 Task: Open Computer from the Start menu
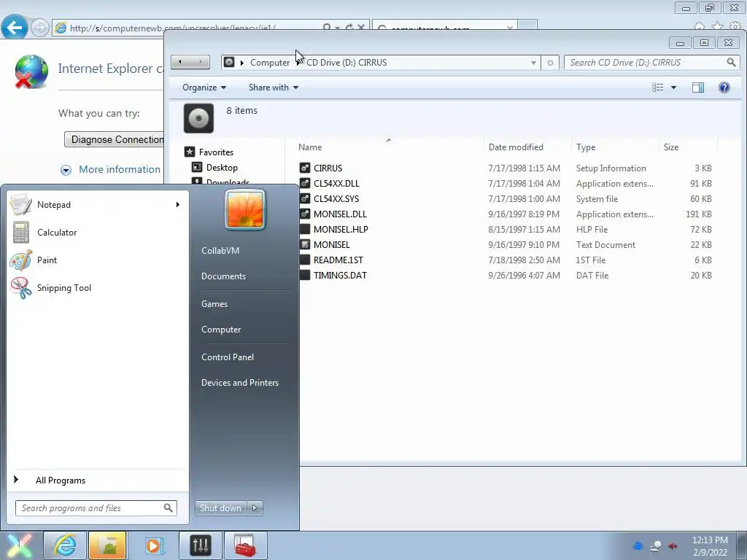coord(221,330)
